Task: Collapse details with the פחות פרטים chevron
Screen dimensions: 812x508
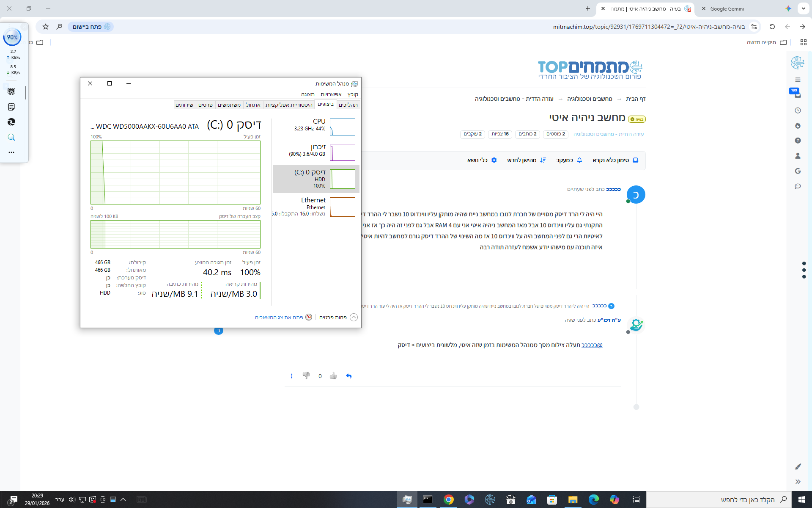Action: (354, 317)
